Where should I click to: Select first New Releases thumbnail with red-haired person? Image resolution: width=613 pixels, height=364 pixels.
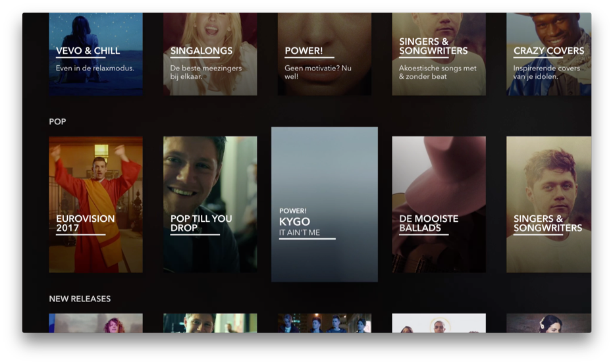[x=95, y=323]
